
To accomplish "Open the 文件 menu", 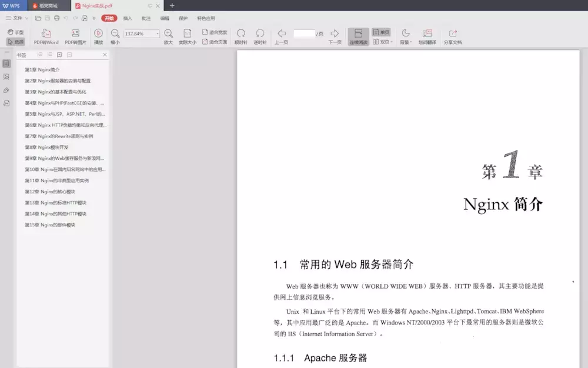I will [14, 18].
